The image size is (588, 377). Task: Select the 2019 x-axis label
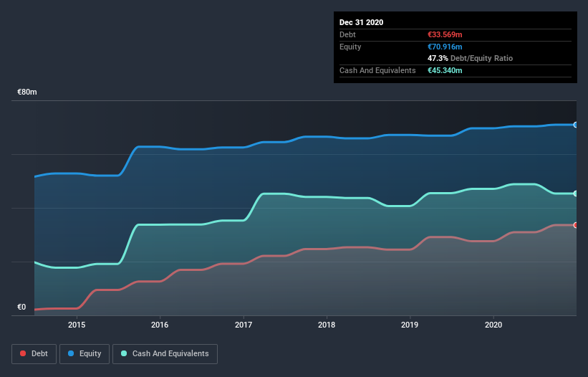click(410, 325)
